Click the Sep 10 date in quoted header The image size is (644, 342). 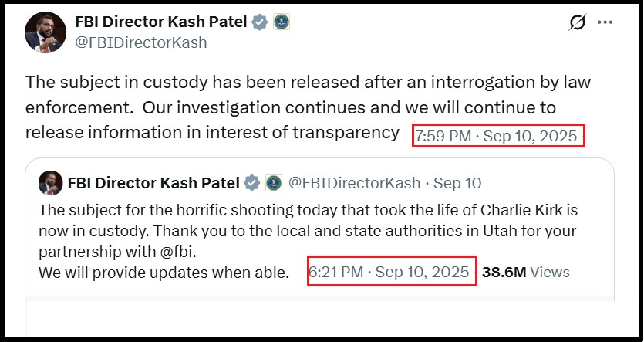pos(457,183)
